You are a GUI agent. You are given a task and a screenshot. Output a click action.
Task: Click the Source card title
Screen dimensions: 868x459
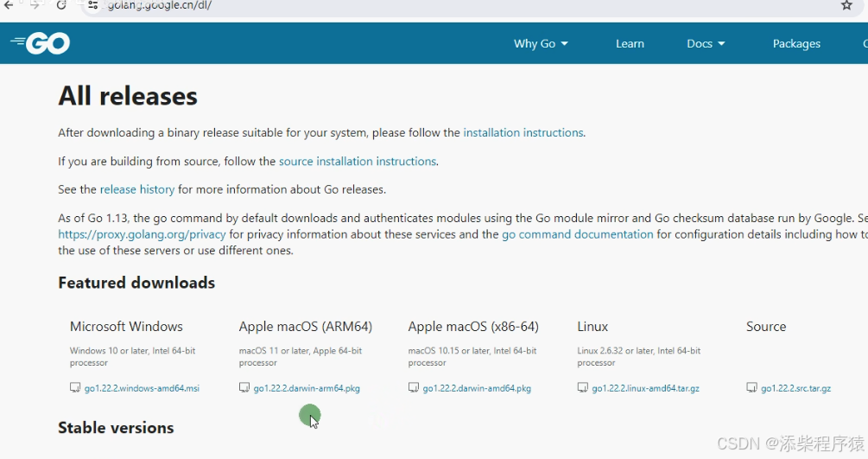pos(766,327)
